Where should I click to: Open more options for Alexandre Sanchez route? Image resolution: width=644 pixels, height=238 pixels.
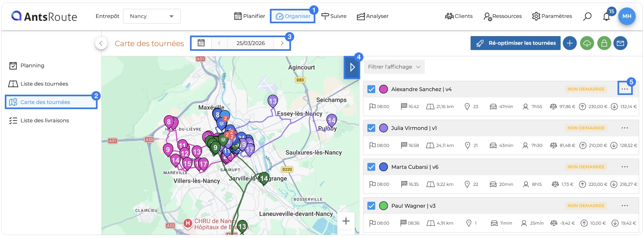pos(625,89)
